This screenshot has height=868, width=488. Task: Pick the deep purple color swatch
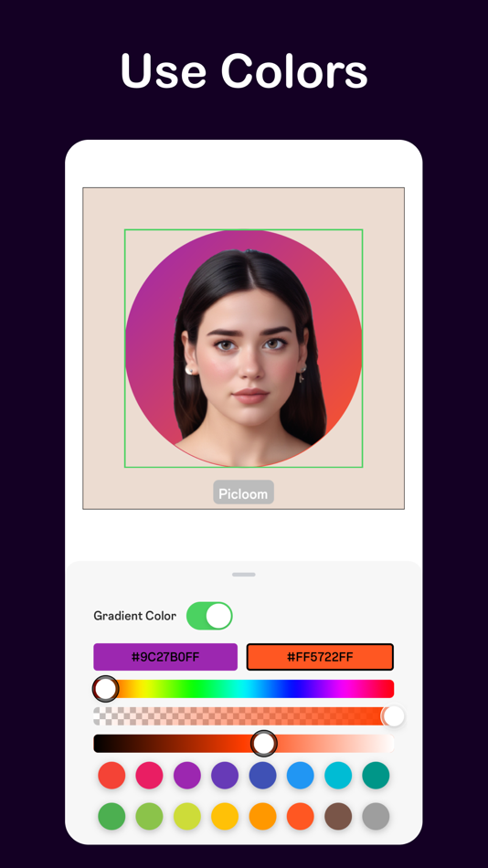click(x=225, y=775)
